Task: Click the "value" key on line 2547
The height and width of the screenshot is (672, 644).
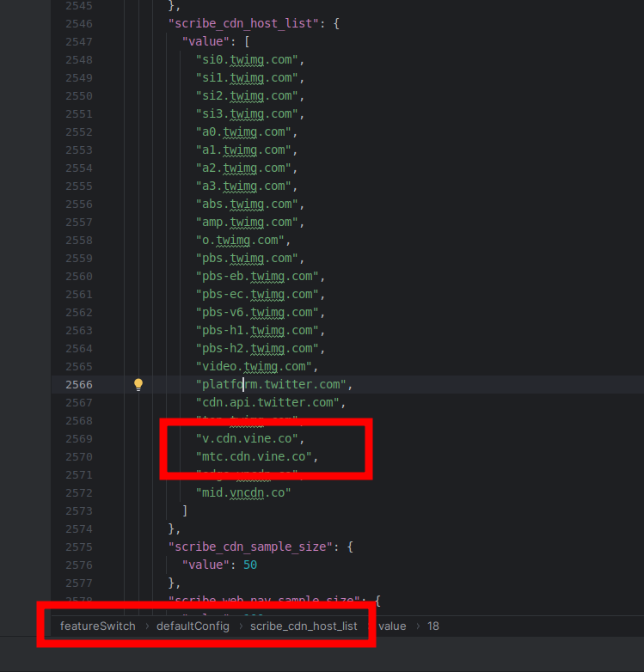Action: [x=205, y=41]
